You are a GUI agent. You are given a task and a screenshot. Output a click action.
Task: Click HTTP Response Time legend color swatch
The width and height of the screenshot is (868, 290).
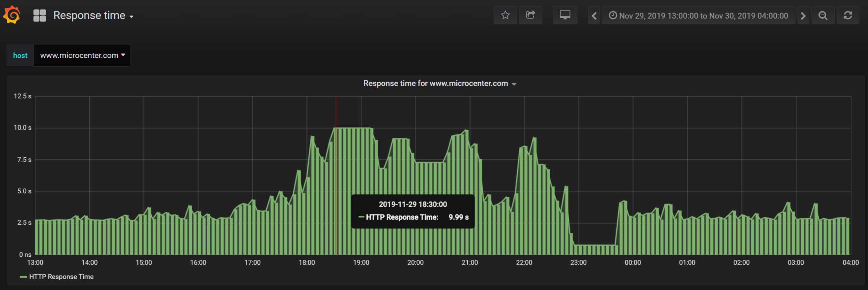pyautogui.click(x=23, y=277)
